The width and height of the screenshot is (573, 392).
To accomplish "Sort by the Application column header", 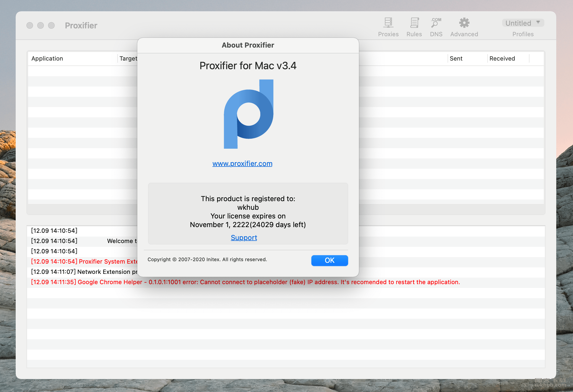I will click(73, 58).
